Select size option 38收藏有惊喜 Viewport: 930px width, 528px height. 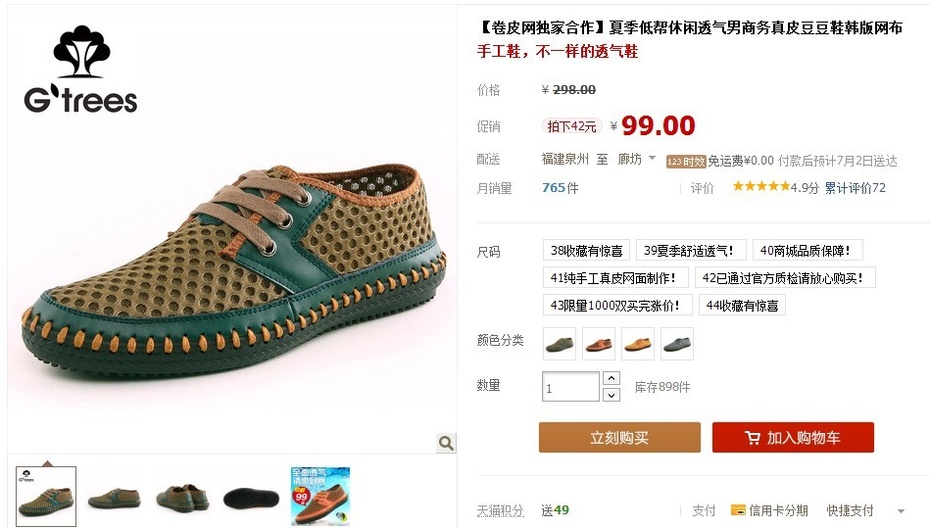[586, 250]
